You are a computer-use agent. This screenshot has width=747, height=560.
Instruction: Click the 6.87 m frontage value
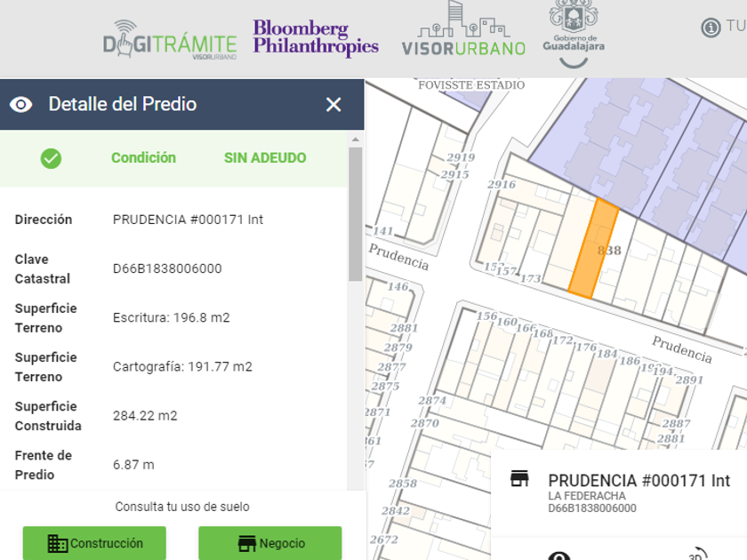133,465
